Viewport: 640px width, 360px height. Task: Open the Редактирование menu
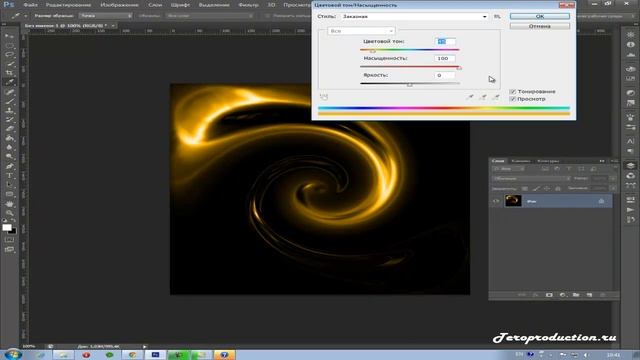(x=68, y=5)
